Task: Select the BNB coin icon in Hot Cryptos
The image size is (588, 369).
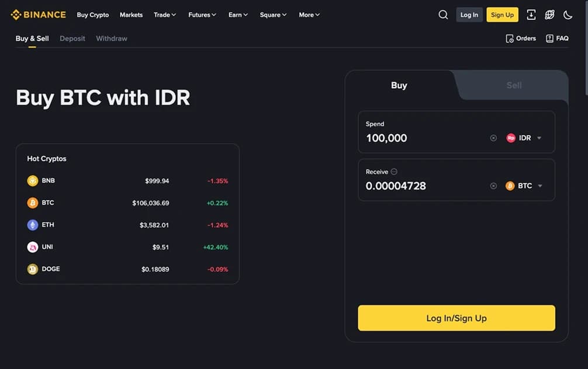Action: [33, 180]
